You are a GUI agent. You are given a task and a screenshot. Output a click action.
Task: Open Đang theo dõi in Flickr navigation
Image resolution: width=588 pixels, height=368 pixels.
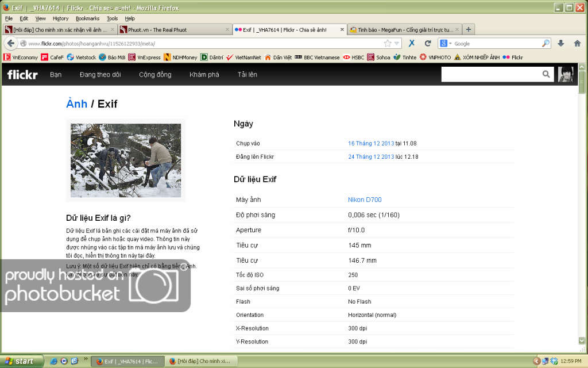coord(100,75)
